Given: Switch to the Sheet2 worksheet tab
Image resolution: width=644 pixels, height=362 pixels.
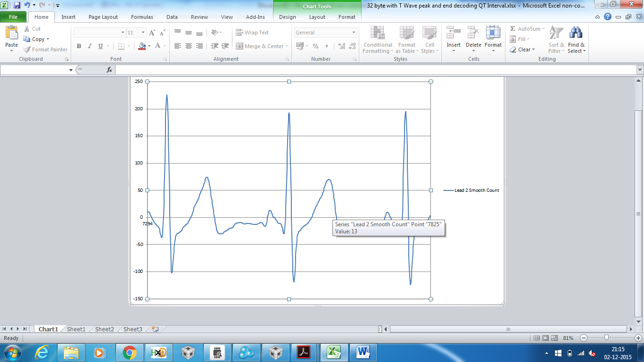Looking at the screenshot, I should pos(104,329).
